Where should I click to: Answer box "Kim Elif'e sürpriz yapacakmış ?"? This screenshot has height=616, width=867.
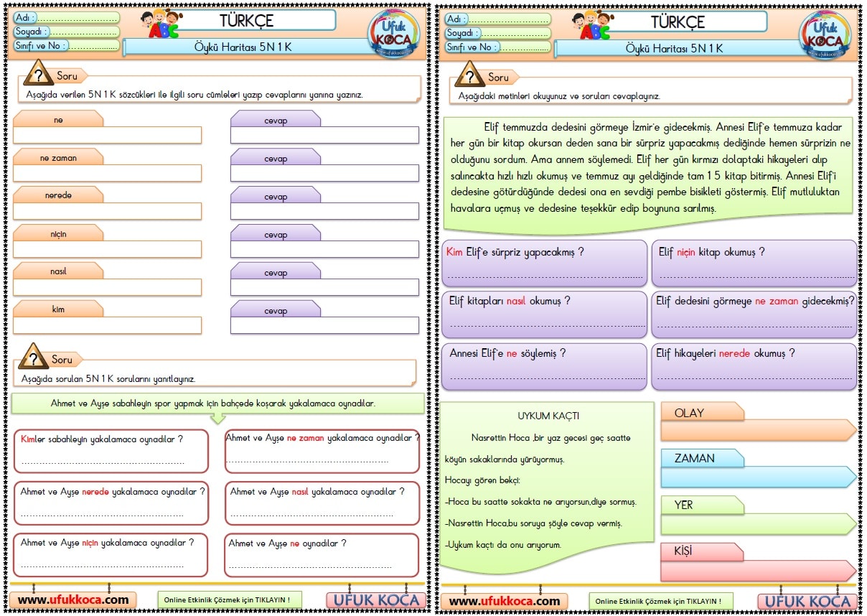pyautogui.click(x=545, y=263)
